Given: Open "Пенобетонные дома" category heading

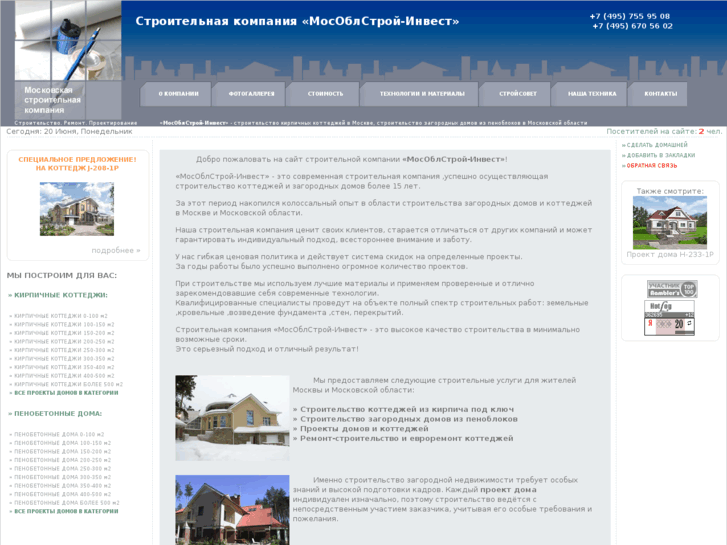Looking at the screenshot, I should pyautogui.click(x=57, y=413).
